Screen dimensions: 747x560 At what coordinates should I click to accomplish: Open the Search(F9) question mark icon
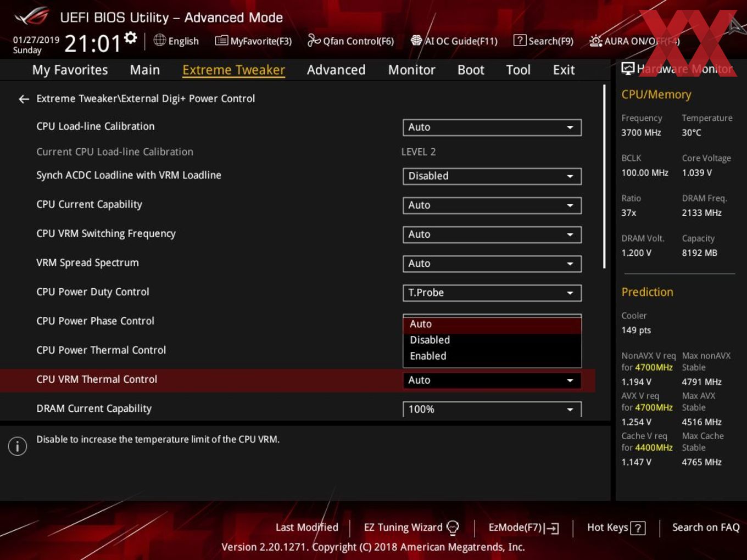(x=519, y=40)
